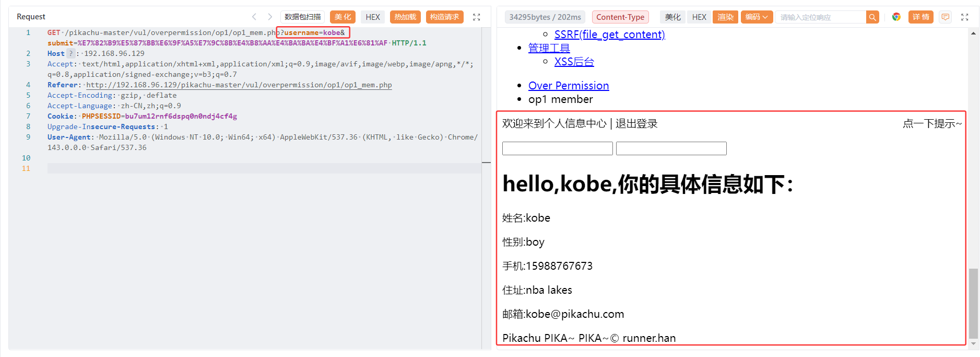Click the comment bubble icon

[945, 17]
